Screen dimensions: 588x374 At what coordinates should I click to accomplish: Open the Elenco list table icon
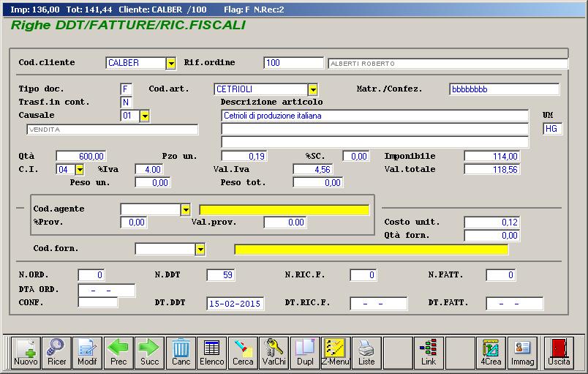coord(212,353)
